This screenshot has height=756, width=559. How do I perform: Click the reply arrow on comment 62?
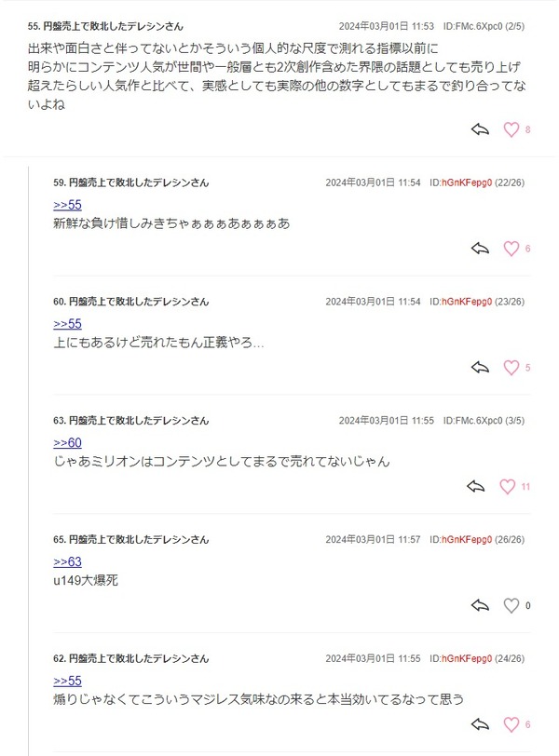point(480,724)
